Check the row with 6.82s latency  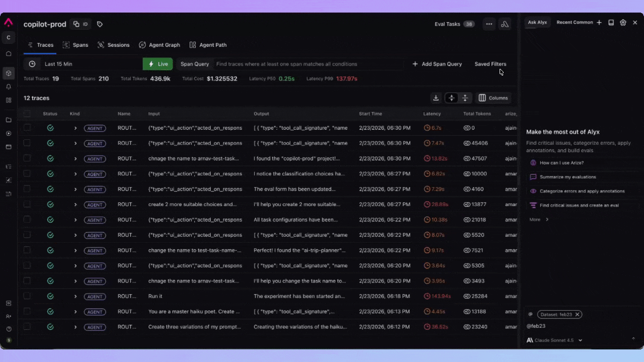coord(27,173)
